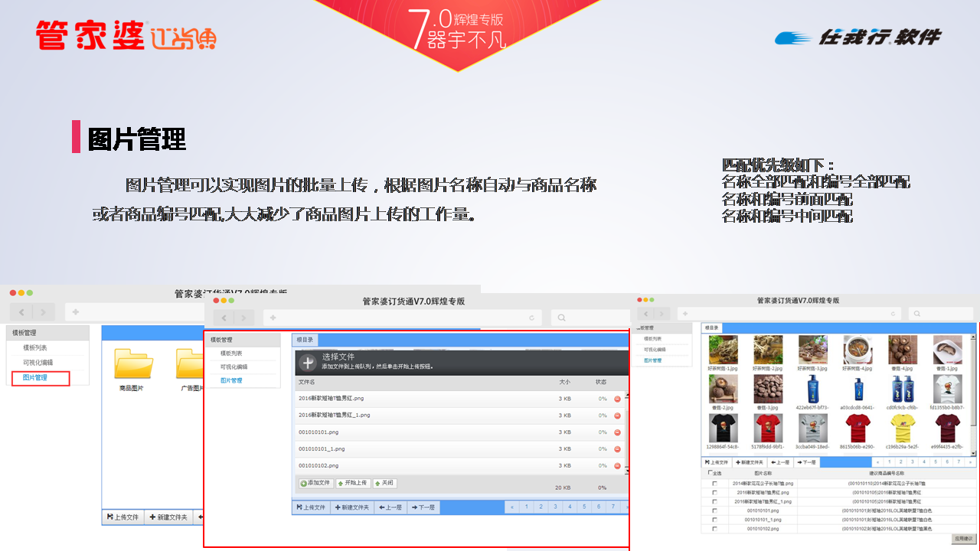Click 下一层 in middle window bottom bar
The height and width of the screenshot is (551, 980).
[x=423, y=507]
